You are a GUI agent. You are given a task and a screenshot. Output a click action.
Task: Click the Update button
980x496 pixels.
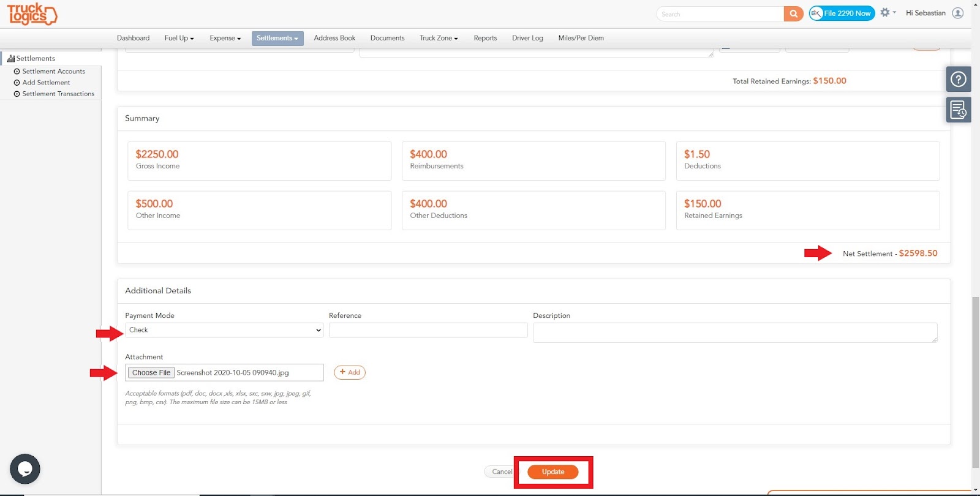coord(553,472)
